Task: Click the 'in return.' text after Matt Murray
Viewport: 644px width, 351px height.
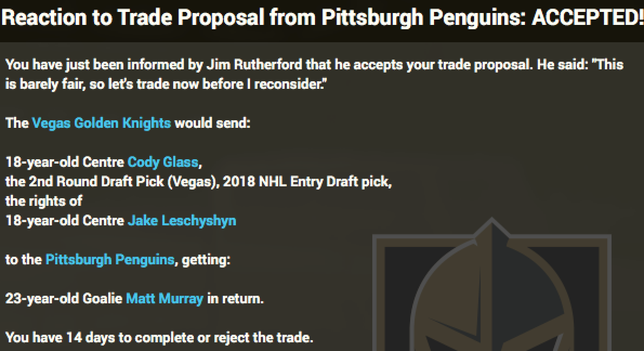Action: pos(235,298)
